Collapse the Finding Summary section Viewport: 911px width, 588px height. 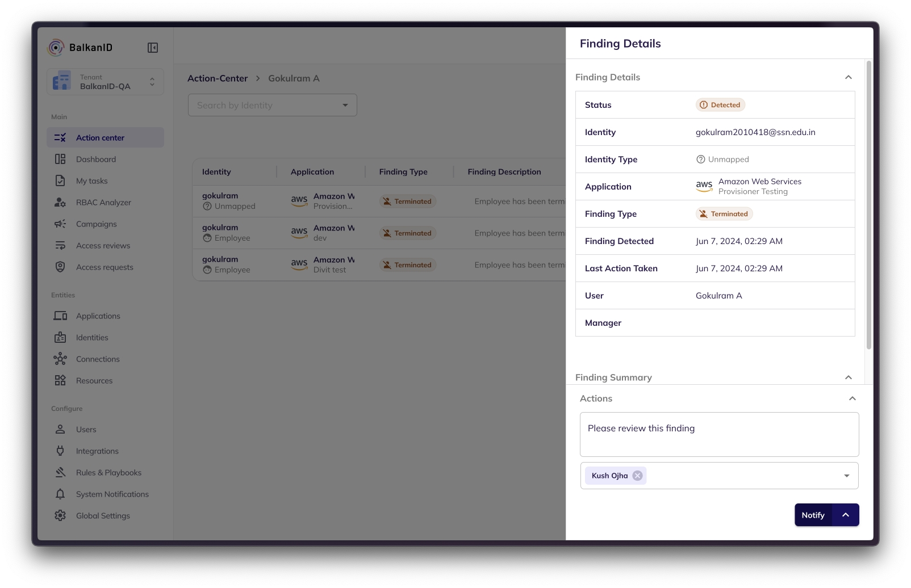click(x=849, y=377)
